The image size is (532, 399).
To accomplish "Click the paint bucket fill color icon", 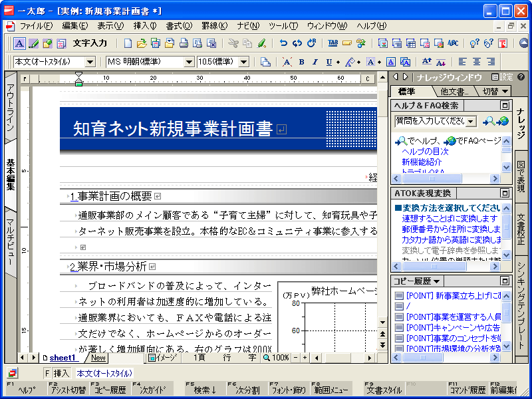I will click(x=350, y=62).
